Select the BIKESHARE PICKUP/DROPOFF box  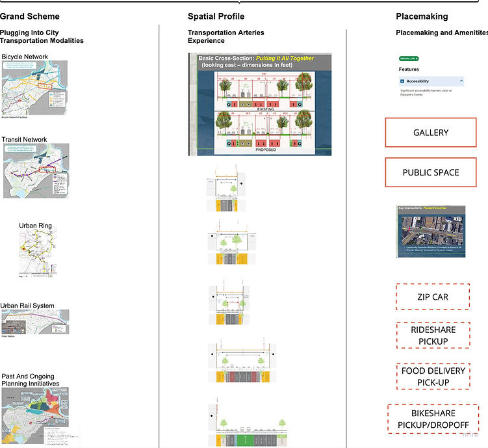tap(433, 419)
